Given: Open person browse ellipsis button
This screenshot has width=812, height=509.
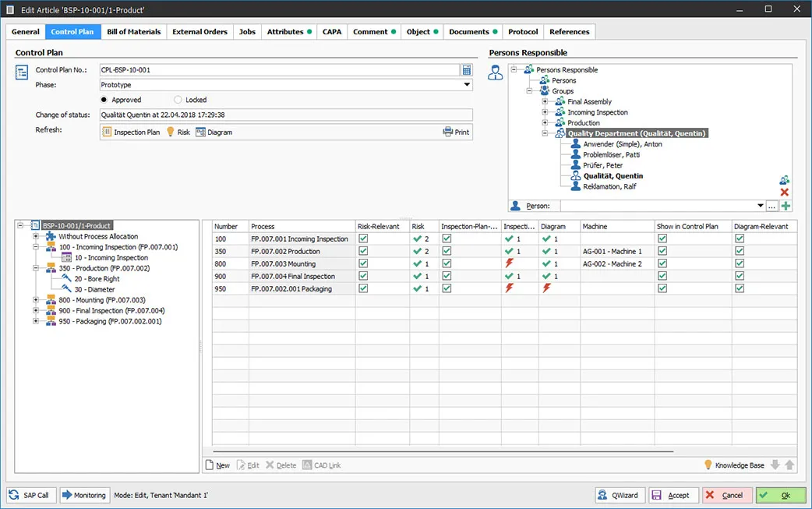Looking at the screenshot, I should [x=771, y=206].
